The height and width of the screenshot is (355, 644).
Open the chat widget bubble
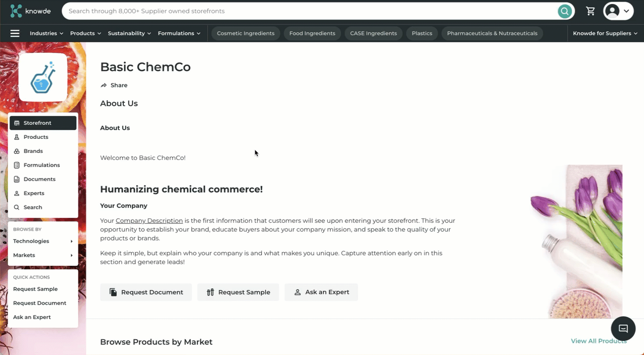tap(623, 329)
